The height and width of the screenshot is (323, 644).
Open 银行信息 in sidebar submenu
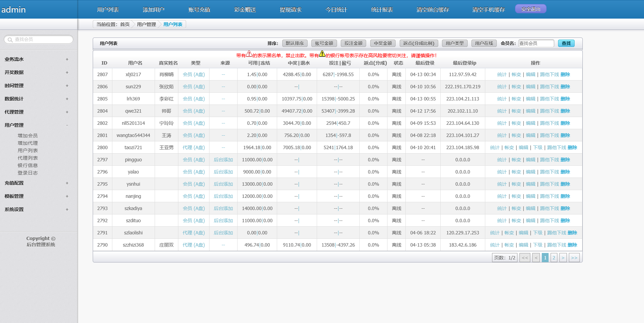[28, 165]
